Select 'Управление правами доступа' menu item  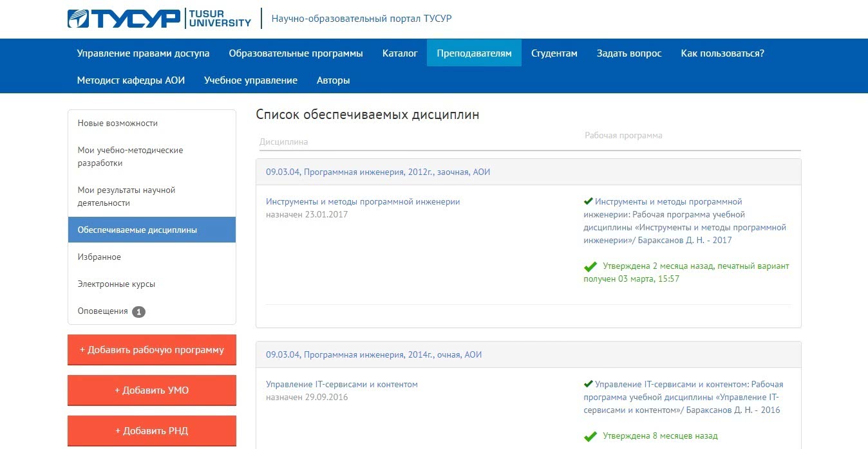click(x=143, y=53)
